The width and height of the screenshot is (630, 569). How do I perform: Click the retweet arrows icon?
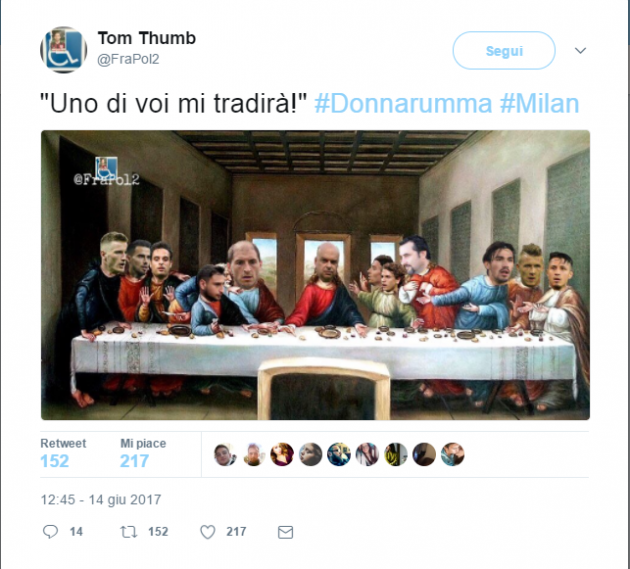tap(129, 532)
